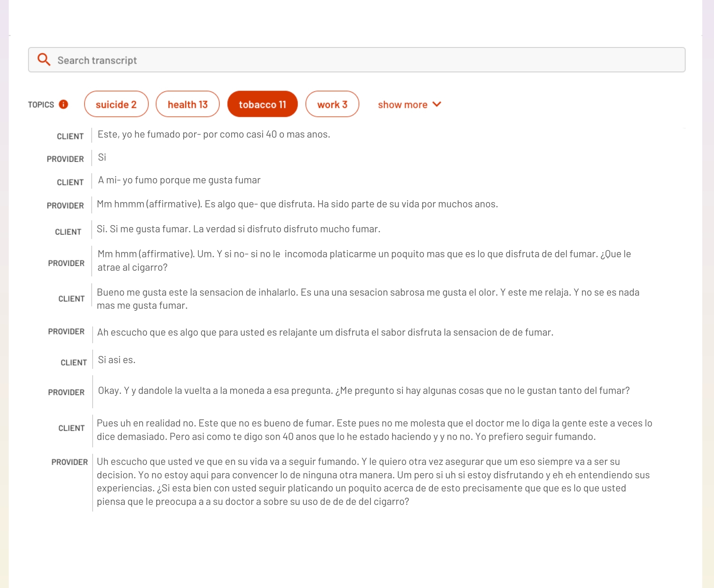
Task: Click provider line "Si"
Action: pos(102,157)
